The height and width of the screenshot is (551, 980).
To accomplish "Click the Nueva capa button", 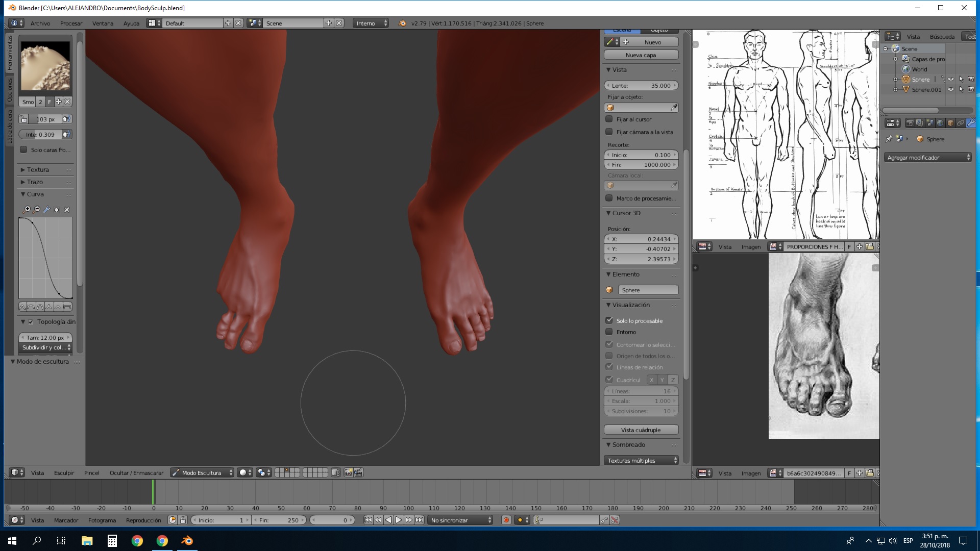I will 641,55.
